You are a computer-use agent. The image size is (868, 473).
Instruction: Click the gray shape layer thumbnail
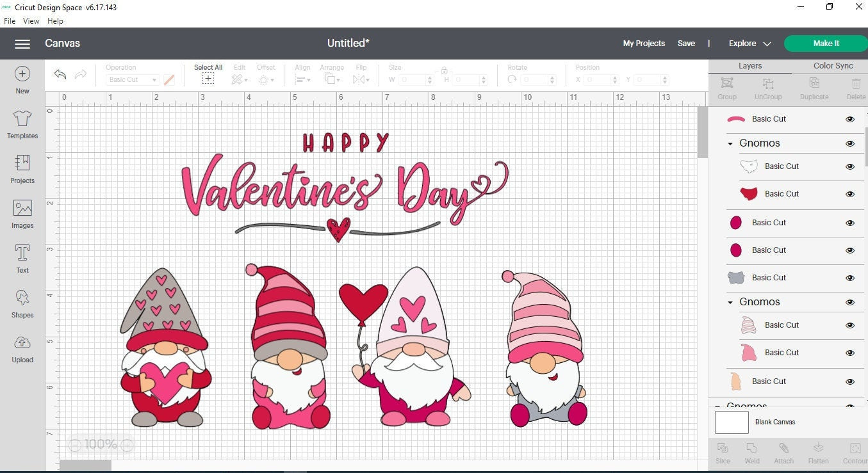[x=736, y=278]
